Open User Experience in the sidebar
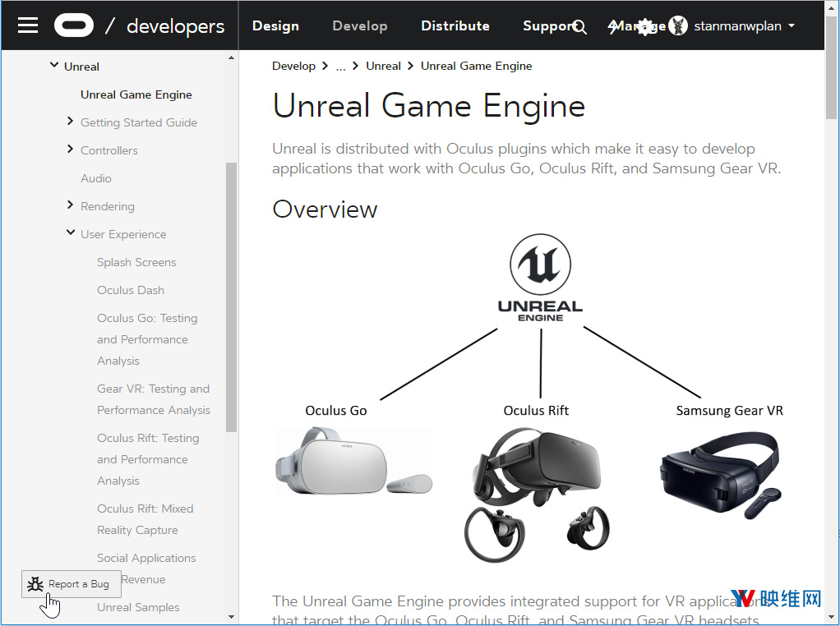Screen dimensions: 840x626 coord(123,234)
